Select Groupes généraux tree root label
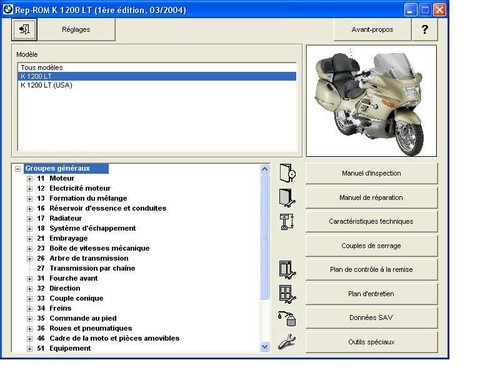 (x=66, y=168)
